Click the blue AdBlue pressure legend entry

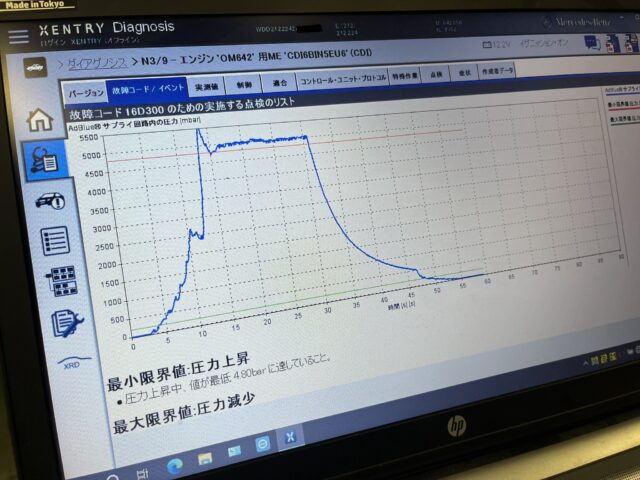click(622, 90)
